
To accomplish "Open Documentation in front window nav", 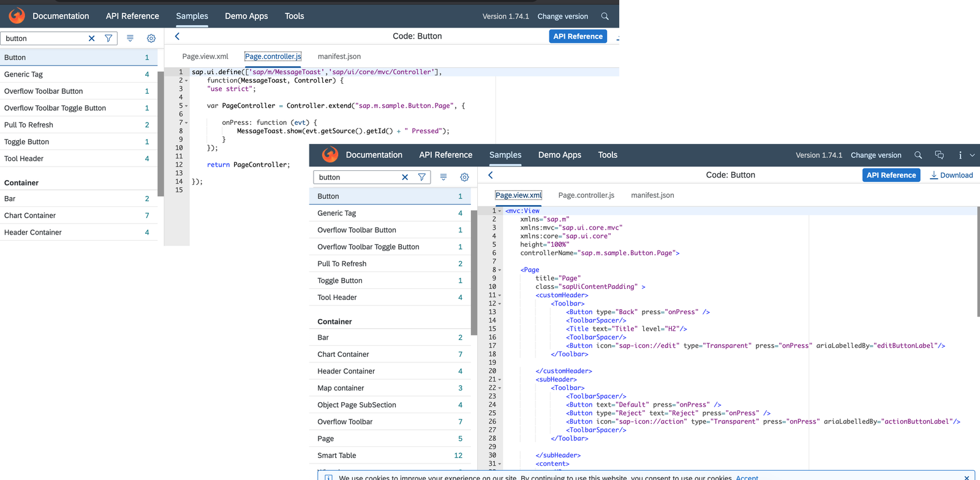I will pos(374,155).
